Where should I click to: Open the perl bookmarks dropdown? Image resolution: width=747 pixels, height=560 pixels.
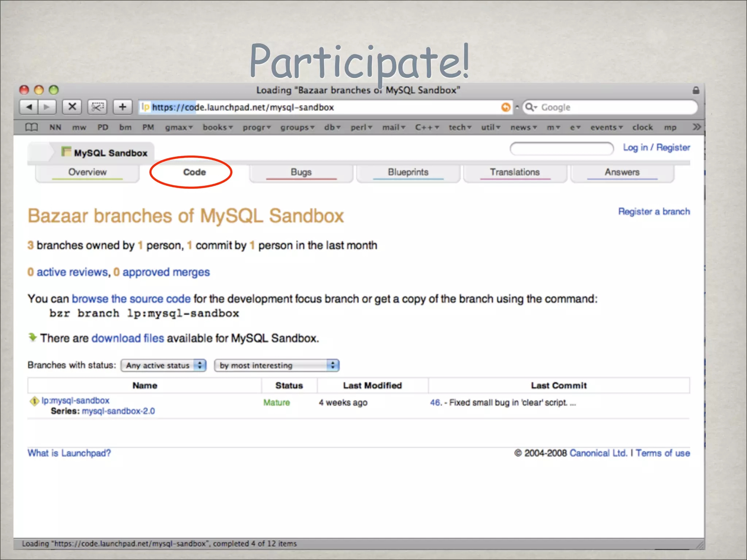(361, 127)
